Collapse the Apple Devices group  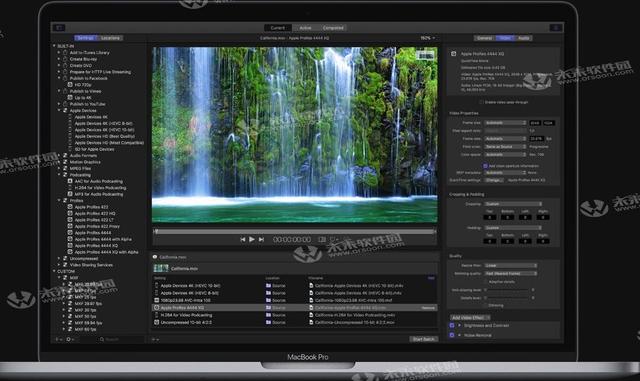click(x=59, y=110)
